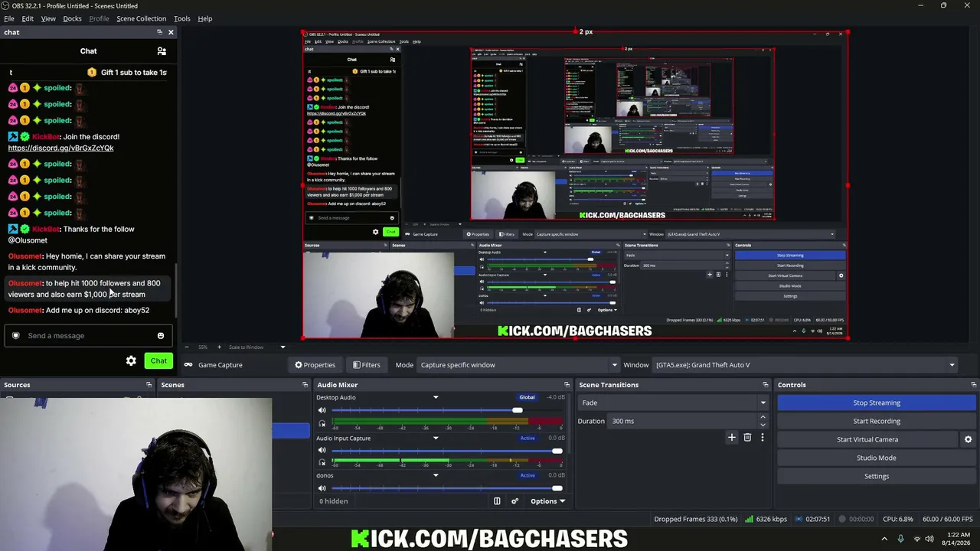Image resolution: width=980 pixels, height=551 pixels.
Task: Remove scene transition with trash icon
Action: tap(747, 437)
